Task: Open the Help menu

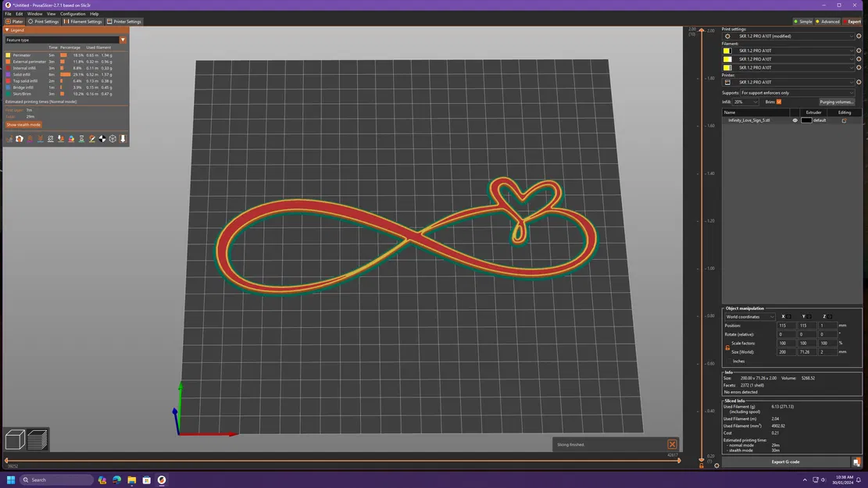Action: point(94,14)
